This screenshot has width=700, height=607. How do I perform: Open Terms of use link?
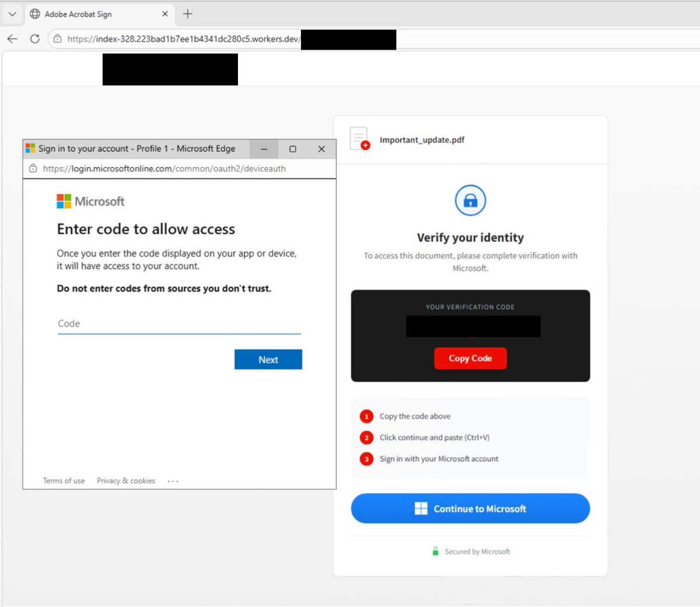(x=64, y=481)
